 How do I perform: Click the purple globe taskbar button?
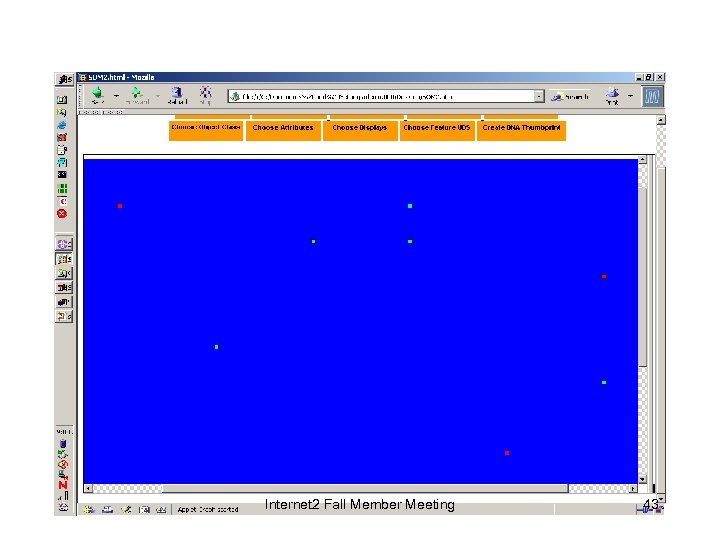64,244
